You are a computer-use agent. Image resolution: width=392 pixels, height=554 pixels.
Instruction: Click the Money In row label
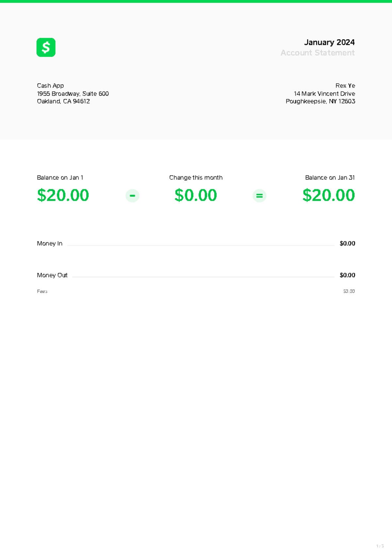50,244
